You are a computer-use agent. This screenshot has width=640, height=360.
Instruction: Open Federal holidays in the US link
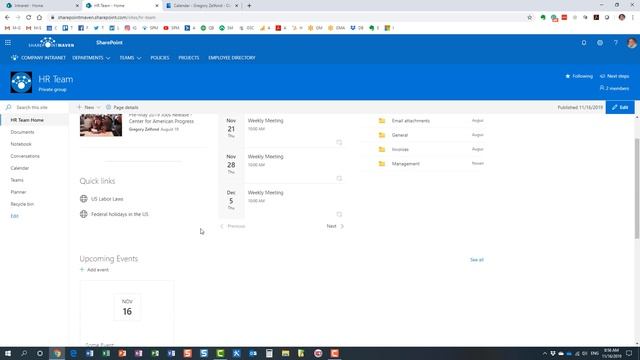pyautogui.click(x=120, y=214)
